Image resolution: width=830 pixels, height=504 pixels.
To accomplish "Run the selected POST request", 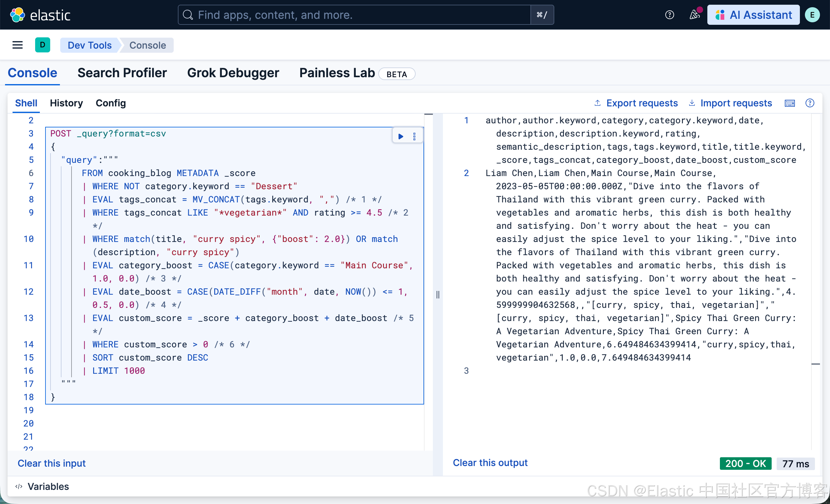I will click(401, 137).
